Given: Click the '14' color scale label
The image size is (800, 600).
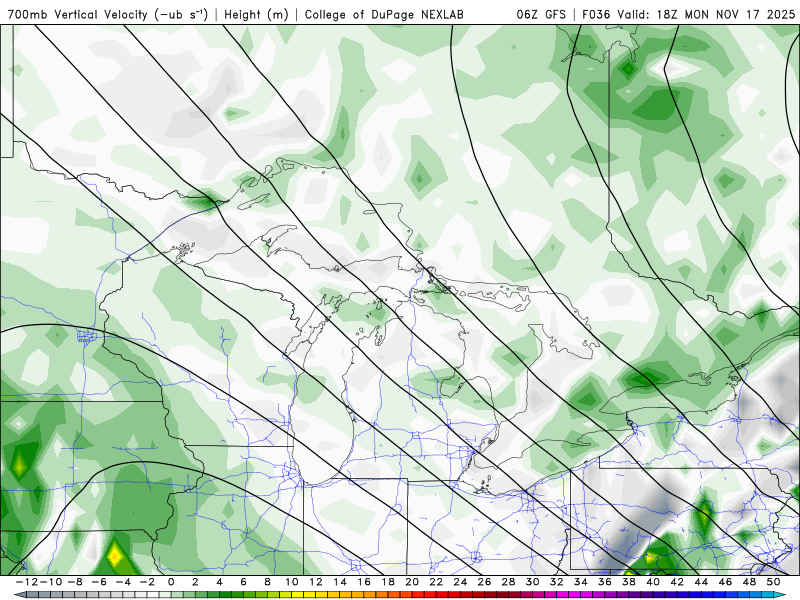Looking at the screenshot, I should [340, 582].
